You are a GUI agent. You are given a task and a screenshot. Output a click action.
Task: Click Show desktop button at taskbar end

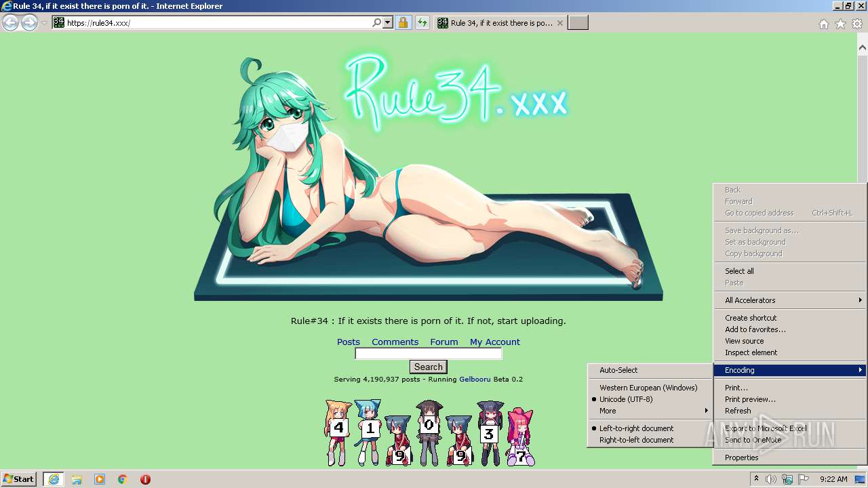pyautogui.click(x=860, y=479)
